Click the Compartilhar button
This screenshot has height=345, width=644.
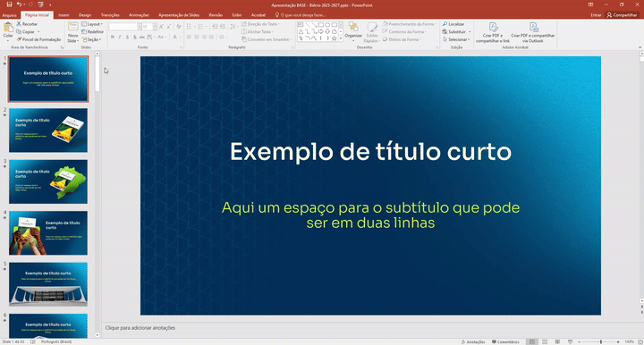pyautogui.click(x=622, y=15)
